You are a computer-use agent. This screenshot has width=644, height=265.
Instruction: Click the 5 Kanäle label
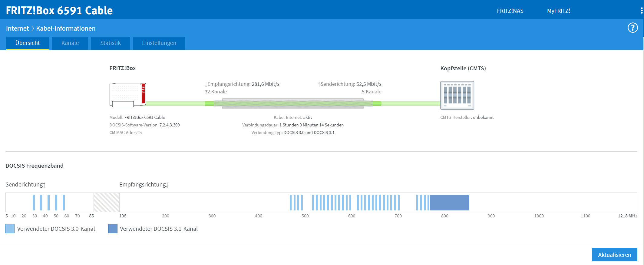pyautogui.click(x=372, y=92)
